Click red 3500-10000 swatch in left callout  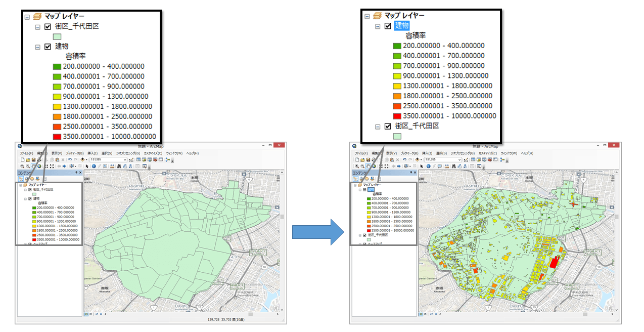point(57,137)
